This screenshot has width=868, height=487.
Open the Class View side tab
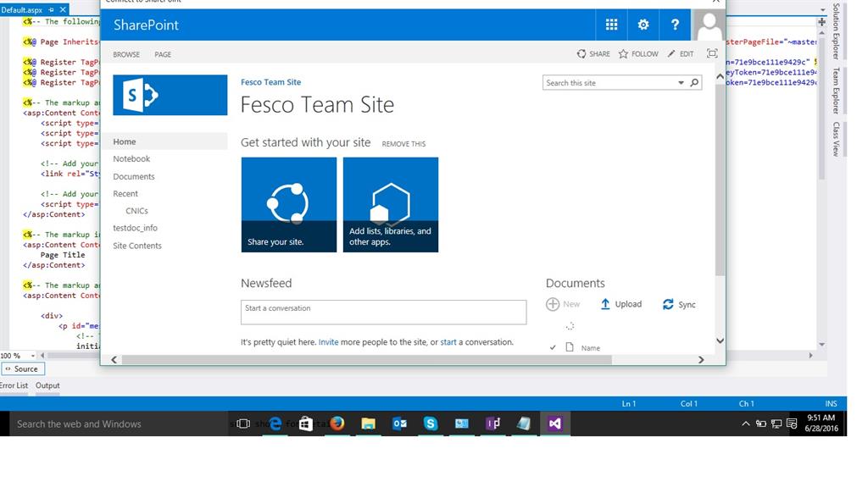[x=836, y=139]
